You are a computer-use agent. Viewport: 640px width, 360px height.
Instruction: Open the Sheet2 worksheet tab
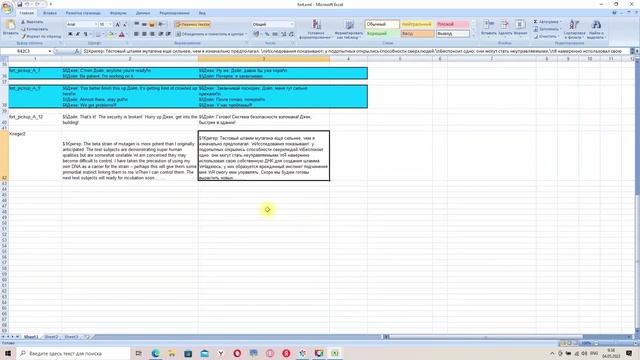(x=51, y=337)
